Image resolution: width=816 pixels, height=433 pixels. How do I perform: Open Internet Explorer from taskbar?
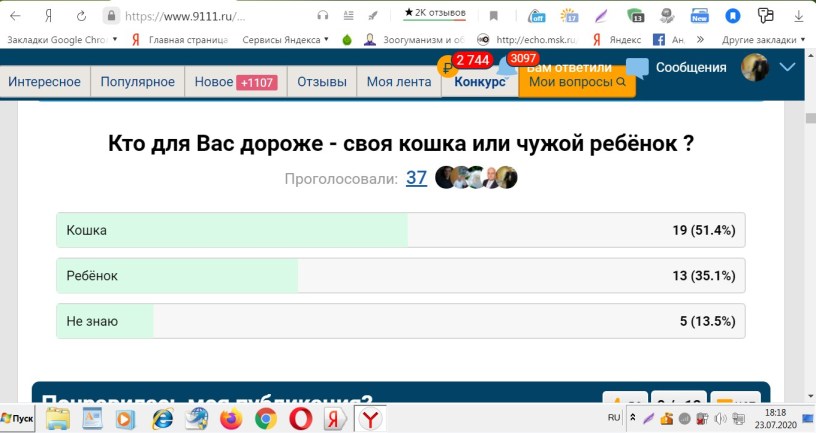click(163, 419)
